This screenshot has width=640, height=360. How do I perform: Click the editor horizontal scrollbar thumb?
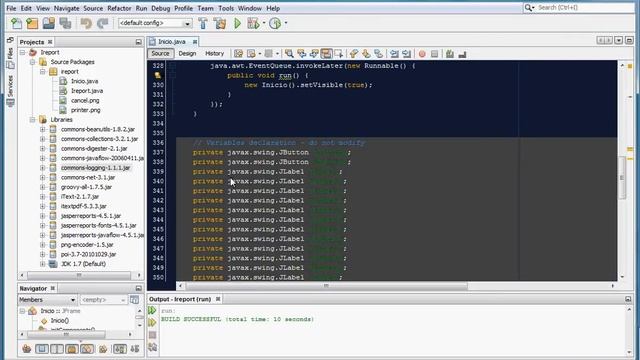326,286
